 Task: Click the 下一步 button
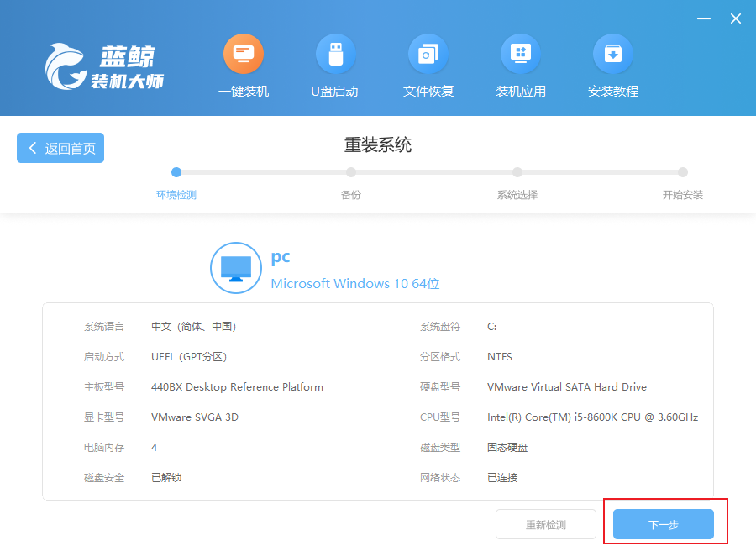click(663, 524)
